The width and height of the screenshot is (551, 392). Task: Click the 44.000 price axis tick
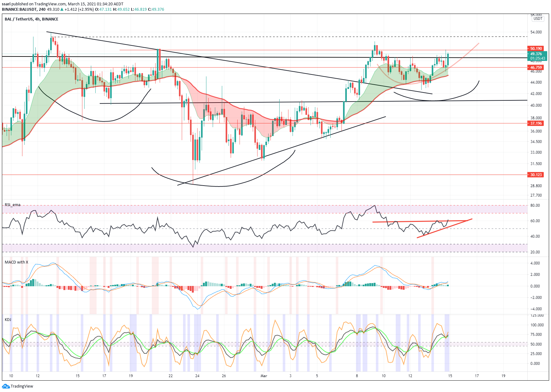[536, 82]
